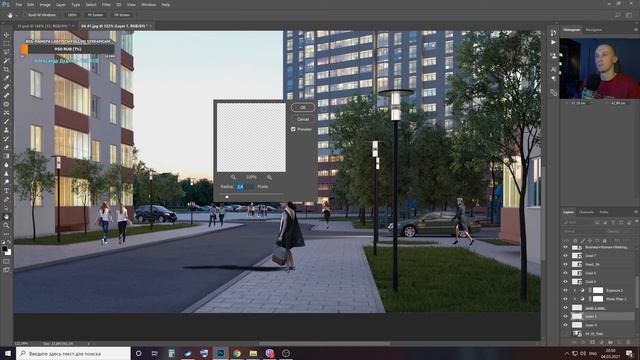Change the screen mode
Screen dimensions: 640x360
pyautogui.click(x=6, y=270)
